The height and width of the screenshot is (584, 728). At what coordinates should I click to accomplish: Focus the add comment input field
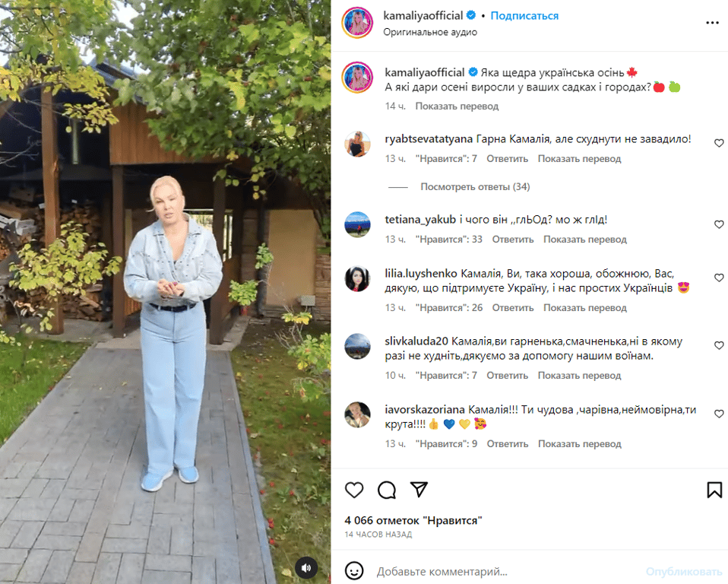pyautogui.click(x=506, y=572)
